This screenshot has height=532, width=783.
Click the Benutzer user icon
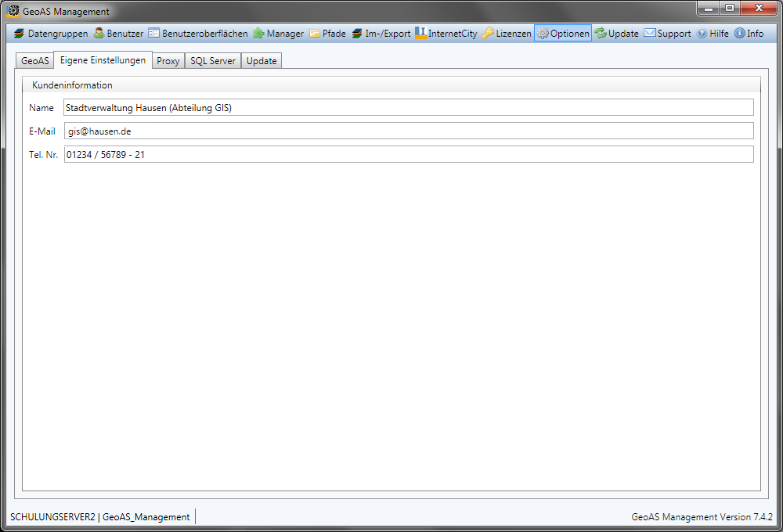(99, 34)
